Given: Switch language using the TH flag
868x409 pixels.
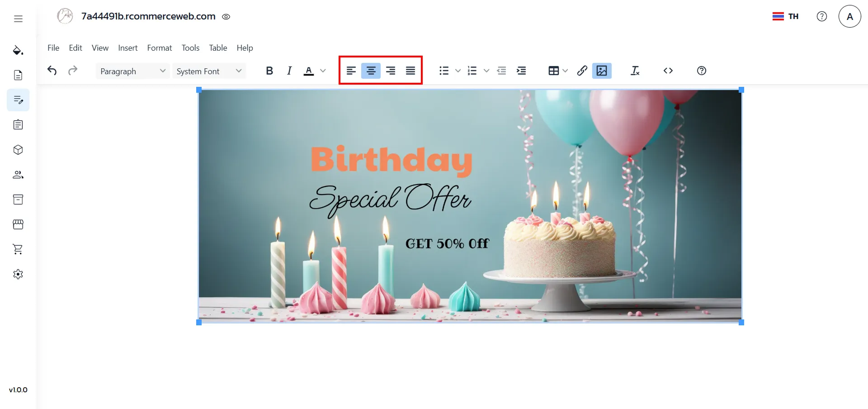Looking at the screenshot, I should 786,16.
